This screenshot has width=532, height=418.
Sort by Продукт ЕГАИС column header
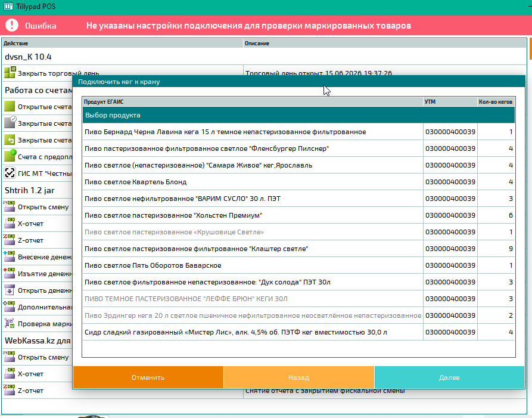pos(253,101)
